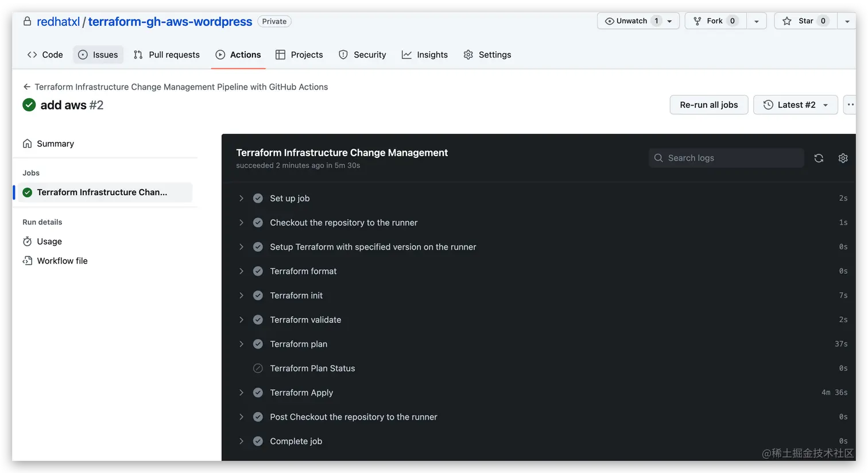
Task: Go to the Summary page
Action: click(56, 144)
